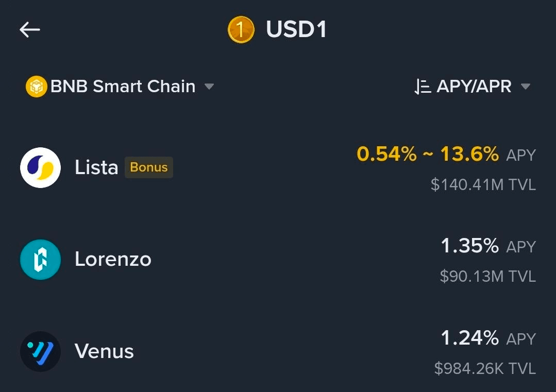Image resolution: width=556 pixels, height=392 pixels.
Task: Expand the APY/APR sort dropdown arrow
Action: click(x=526, y=87)
